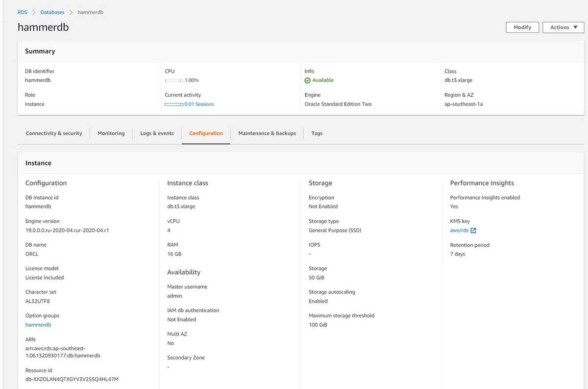Switch to the Connectivity & security tab
Image resolution: width=588 pixels, height=389 pixels.
pyautogui.click(x=53, y=133)
